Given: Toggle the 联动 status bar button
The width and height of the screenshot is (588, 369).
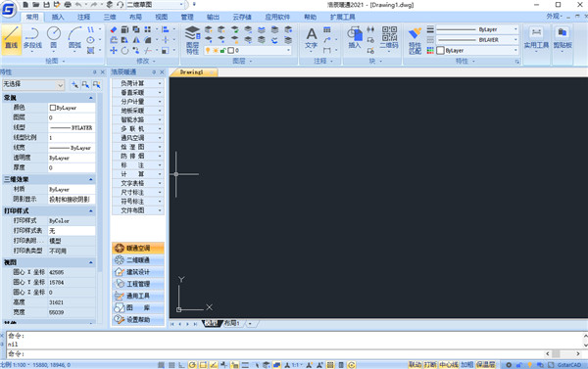Looking at the screenshot, I should 415,364.
